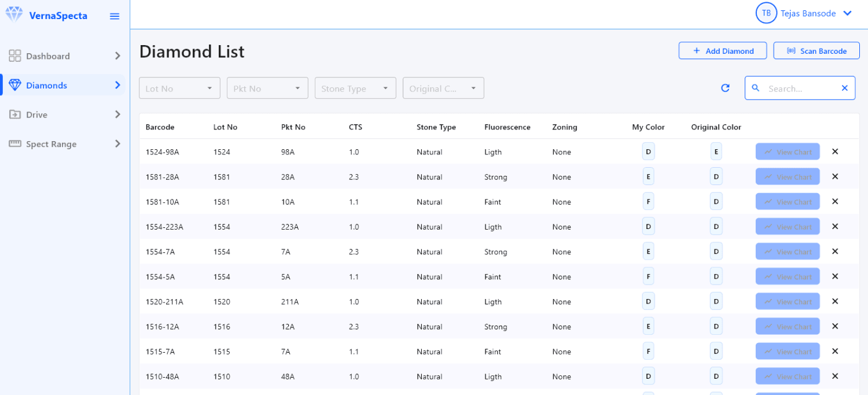868x395 pixels.
Task: Click the CTS column header
Action: (355, 127)
